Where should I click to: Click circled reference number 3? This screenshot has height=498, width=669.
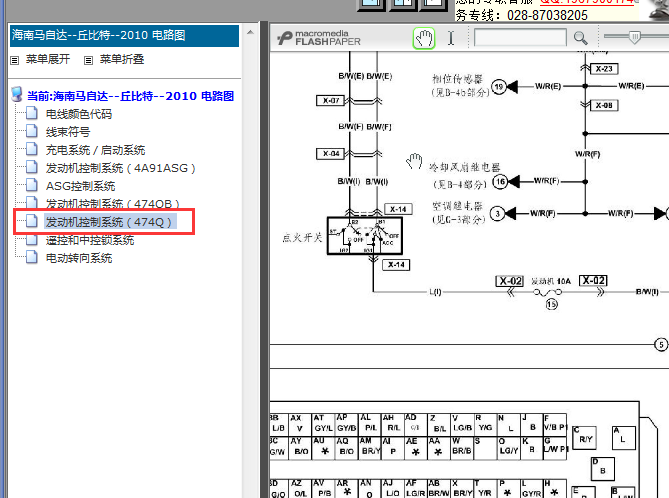pos(497,213)
